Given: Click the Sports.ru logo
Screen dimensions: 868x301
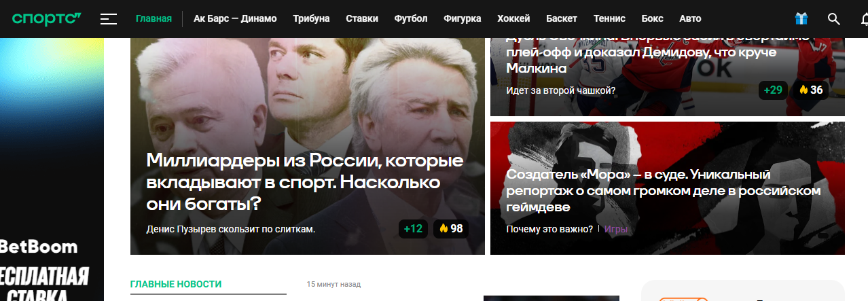Looking at the screenshot, I should (46, 18).
